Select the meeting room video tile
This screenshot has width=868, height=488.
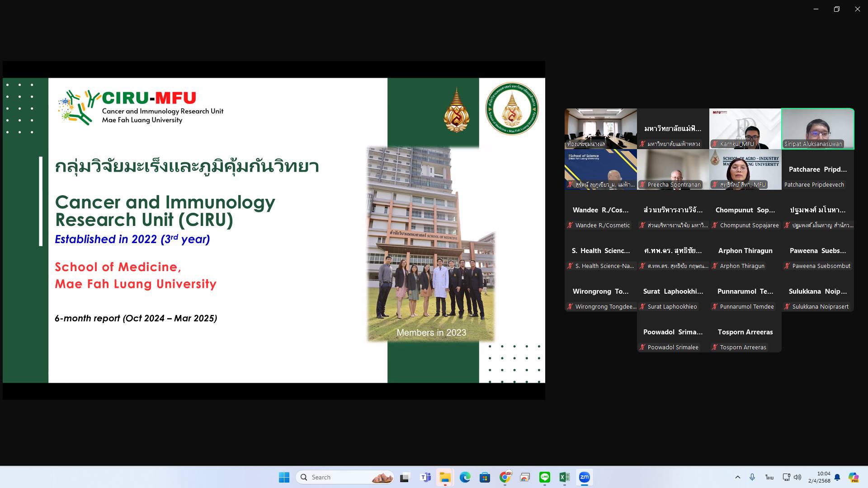601,129
